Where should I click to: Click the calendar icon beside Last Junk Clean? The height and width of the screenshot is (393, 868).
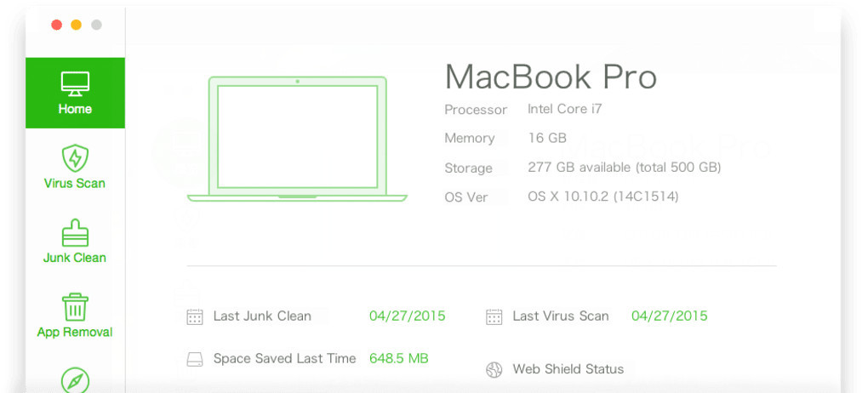tap(195, 316)
